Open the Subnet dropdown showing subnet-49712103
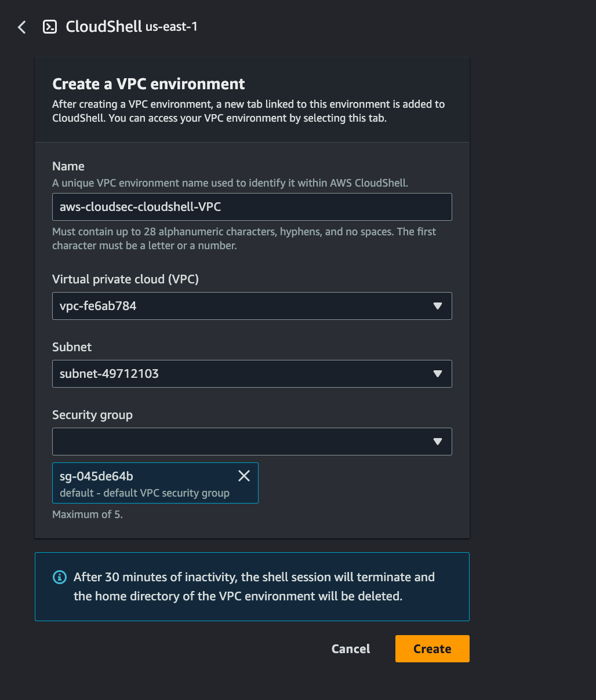The width and height of the screenshot is (596, 700). [x=252, y=374]
